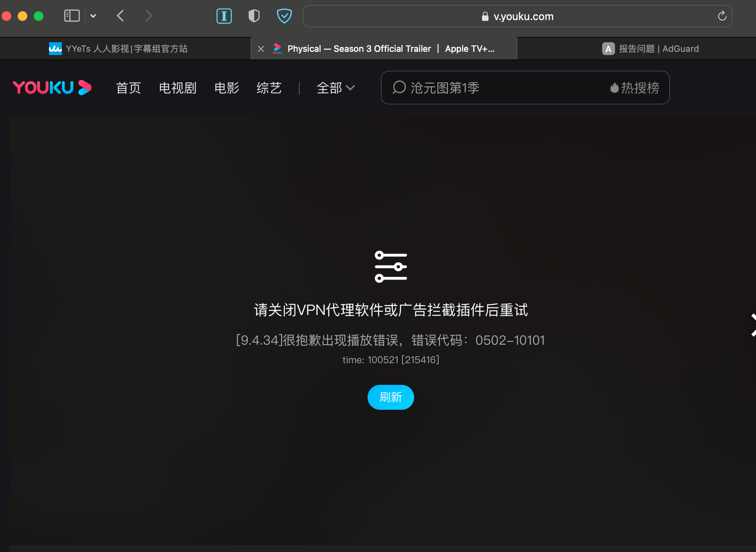This screenshot has width=756, height=552.
Task: Click the 刷新 refresh button
Action: point(390,397)
